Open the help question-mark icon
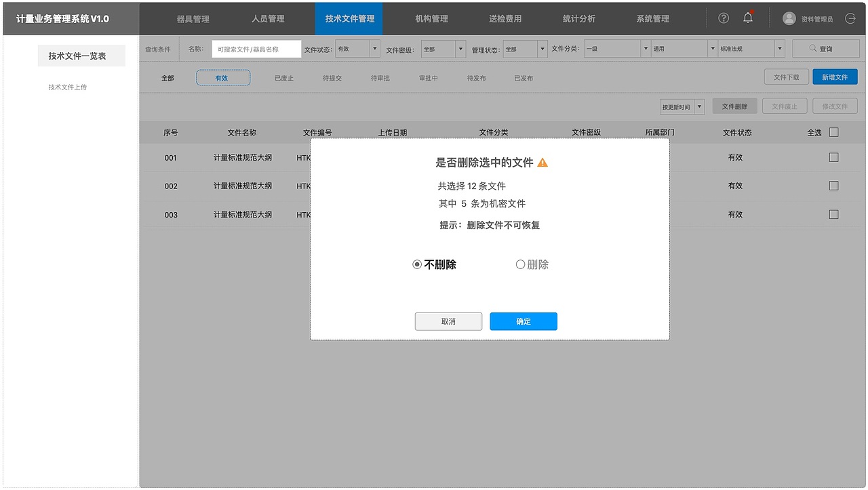Screen dimensions: 868x490 (x=724, y=18)
